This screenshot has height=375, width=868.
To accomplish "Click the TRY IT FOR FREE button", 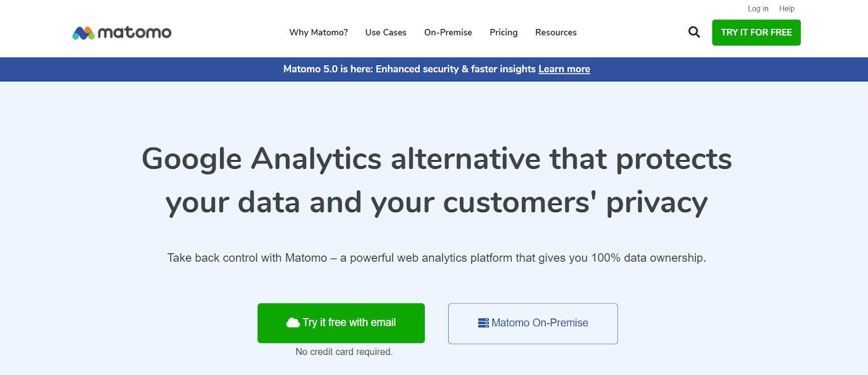I will coord(756,33).
